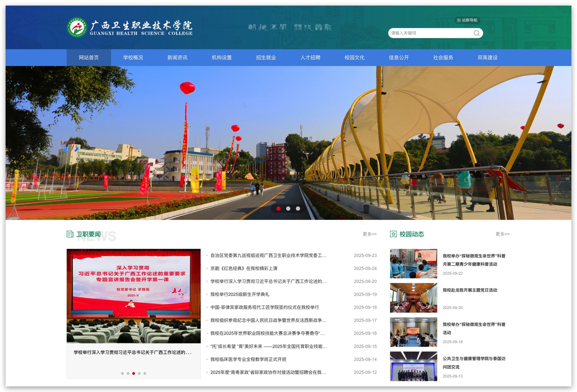Click the 卫职要闻 section icon
The height and width of the screenshot is (392, 577).
[x=70, y=234]
